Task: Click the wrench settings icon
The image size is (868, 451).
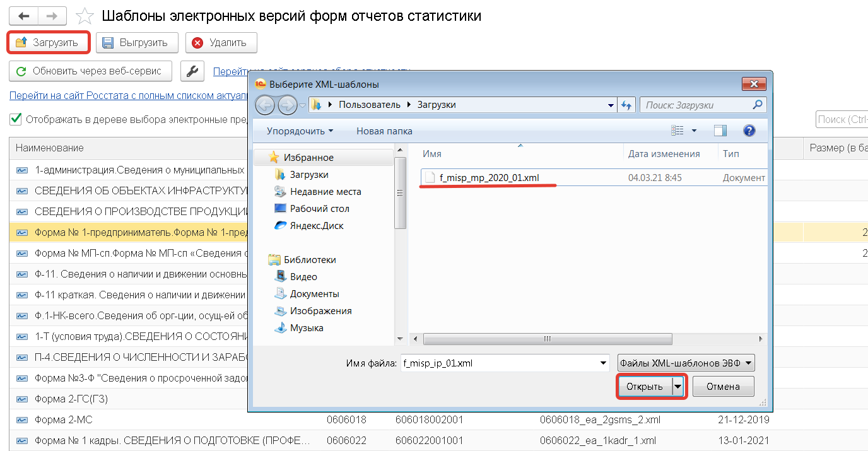Action: 192,71
